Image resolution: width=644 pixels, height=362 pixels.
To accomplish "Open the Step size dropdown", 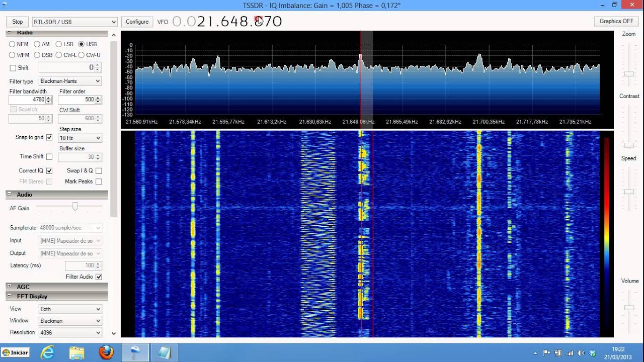I will [x=80, y=138].
